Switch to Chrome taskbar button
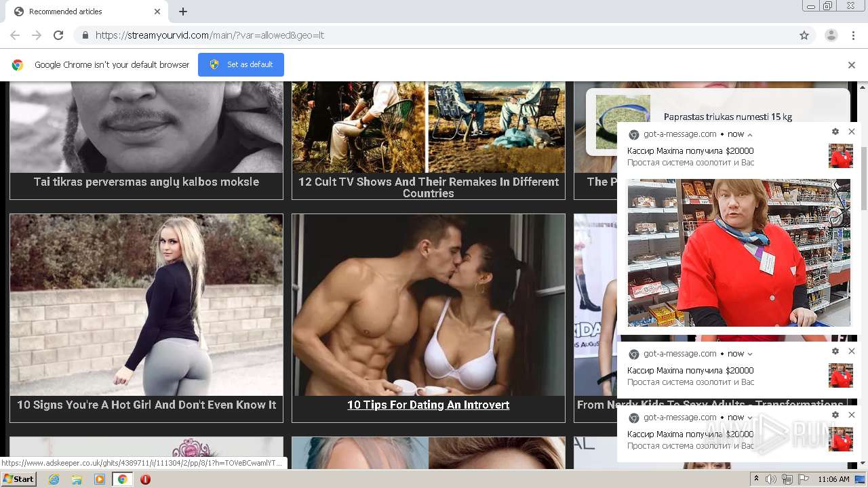This screenshot has width=868, height=488. click(x=123, y=479)
